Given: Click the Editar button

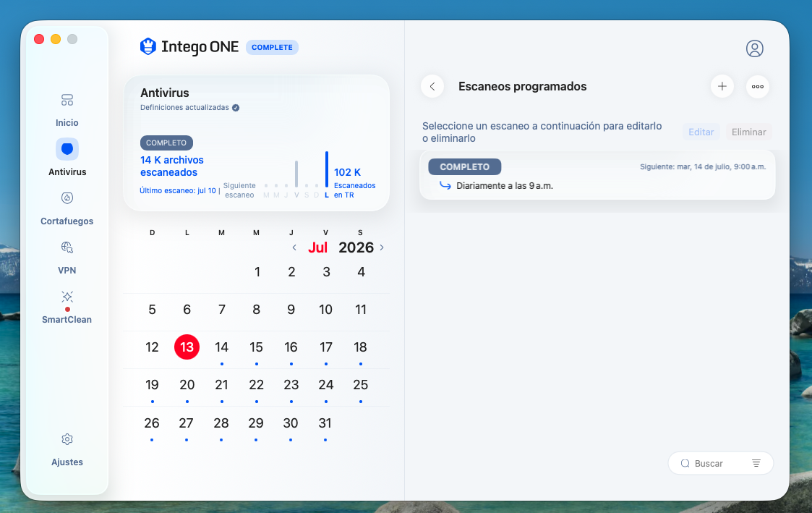Looking at the screenshot, I should pos(701,132).
